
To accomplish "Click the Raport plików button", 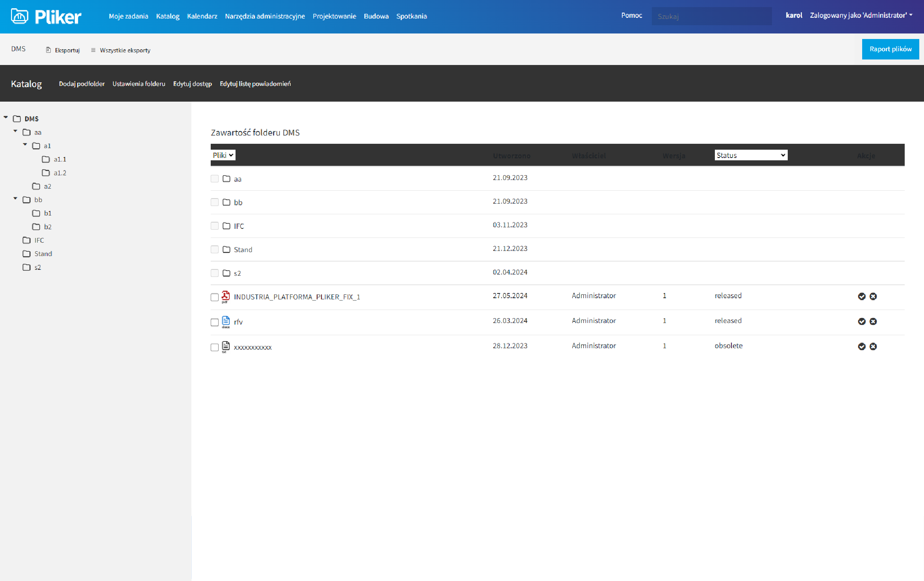I will [890, 49].
